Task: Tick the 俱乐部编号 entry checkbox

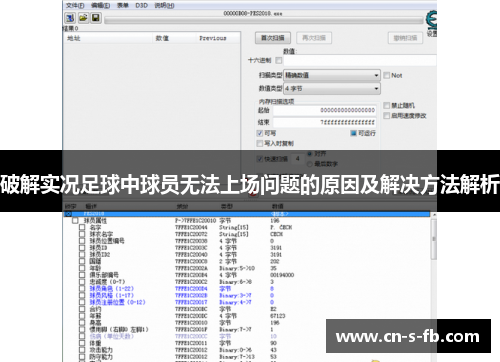Action: pos(82,275)
